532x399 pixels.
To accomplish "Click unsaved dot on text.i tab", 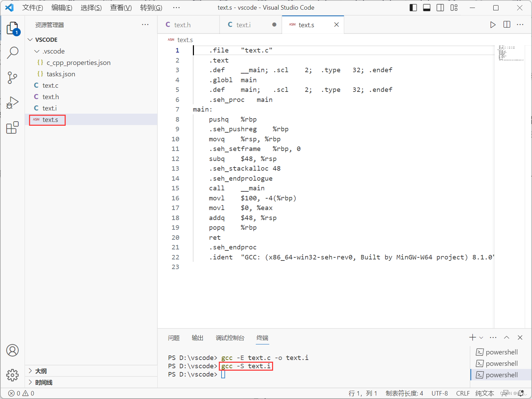I will tap(274, 25).
